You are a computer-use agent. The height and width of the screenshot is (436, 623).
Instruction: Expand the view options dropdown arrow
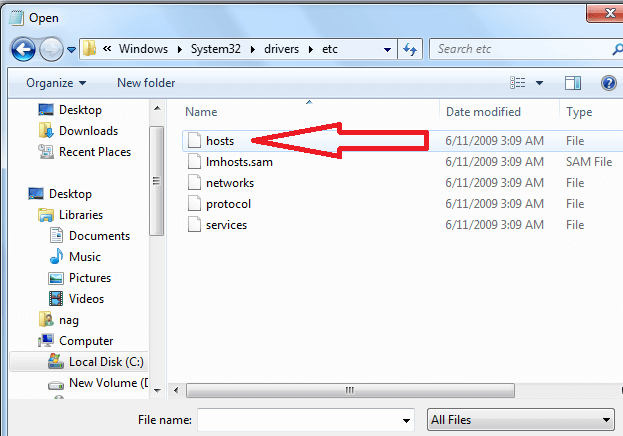point(540,83)
